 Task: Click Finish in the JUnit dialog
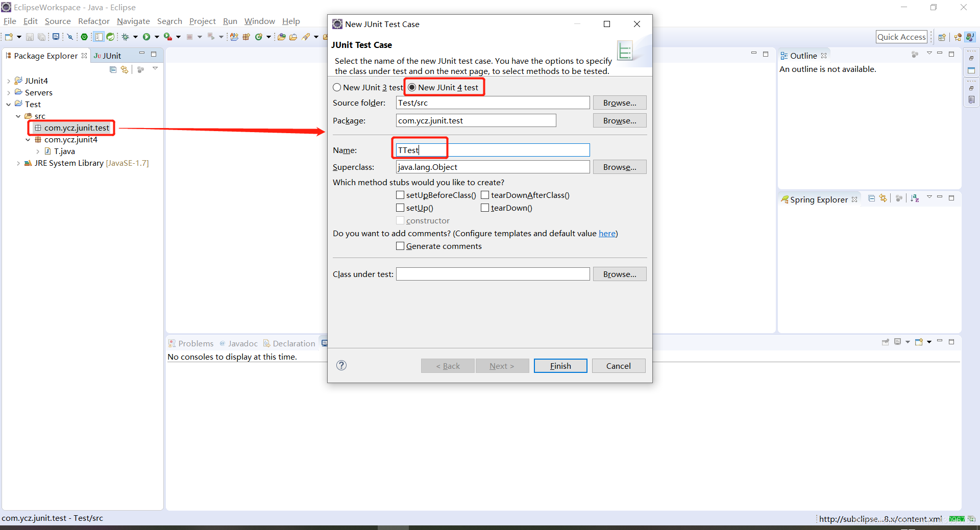pyautogui.click(x=560, y=366)
